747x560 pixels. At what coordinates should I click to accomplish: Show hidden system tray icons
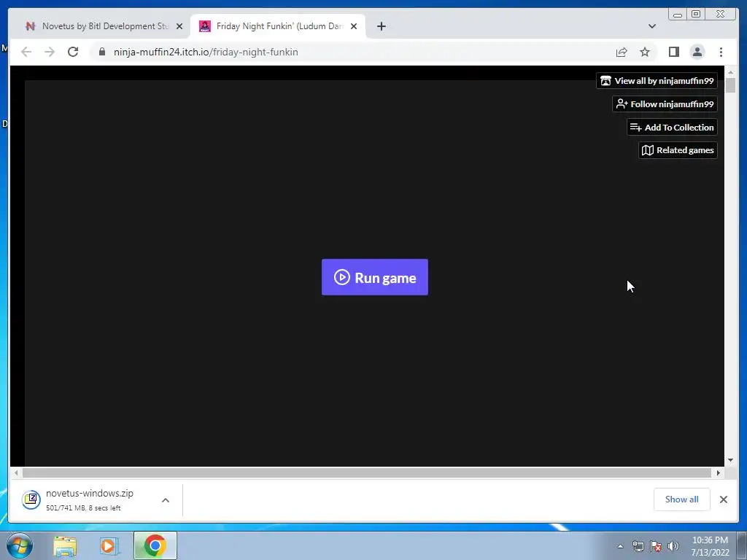620,546
